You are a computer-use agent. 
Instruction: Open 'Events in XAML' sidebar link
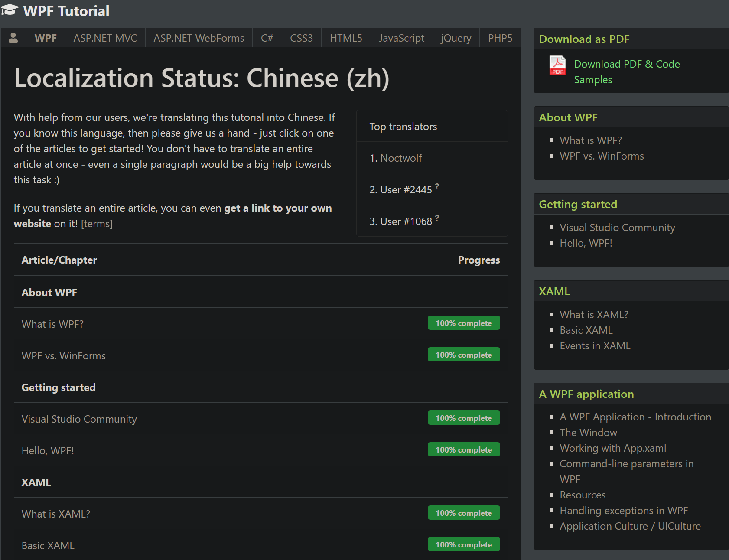(595, 346)
